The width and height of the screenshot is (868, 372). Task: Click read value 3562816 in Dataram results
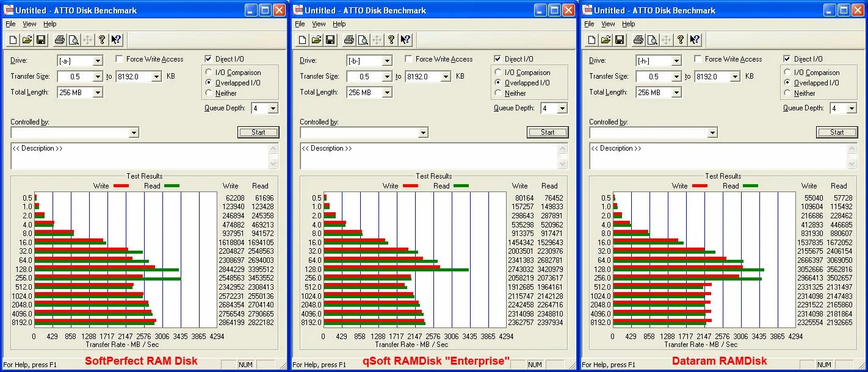click(839, 269)
